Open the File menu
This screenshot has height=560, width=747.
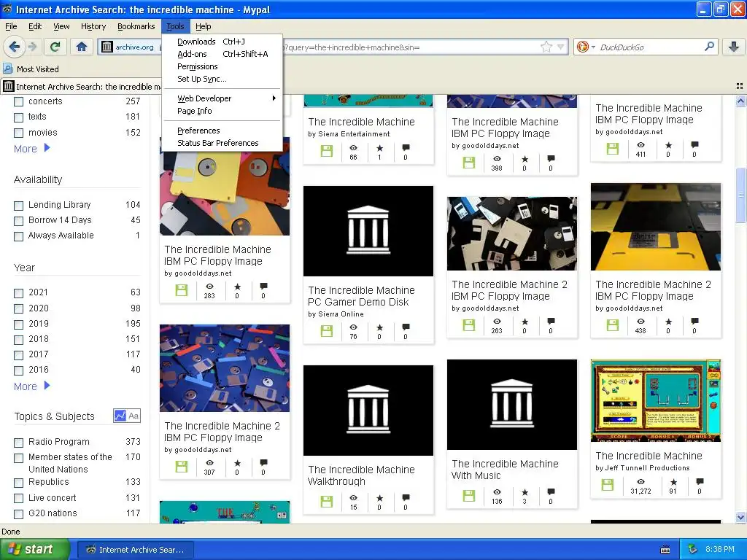(x=11, y=26)
